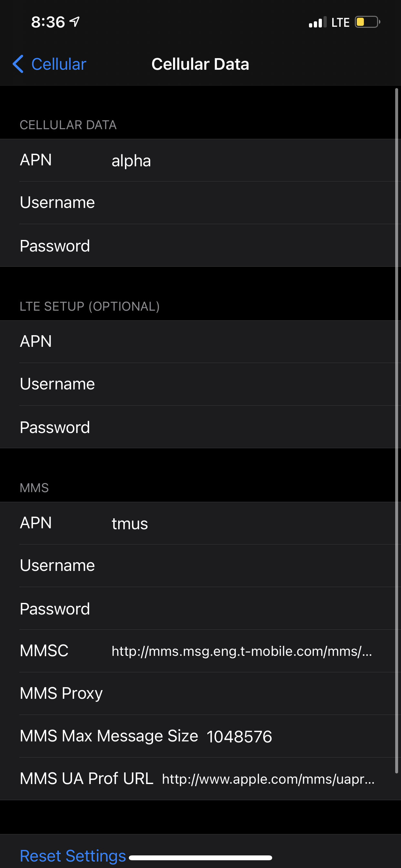Edit the MMS UA Prof URL field

pyautogui.click(x=200, y=779)
